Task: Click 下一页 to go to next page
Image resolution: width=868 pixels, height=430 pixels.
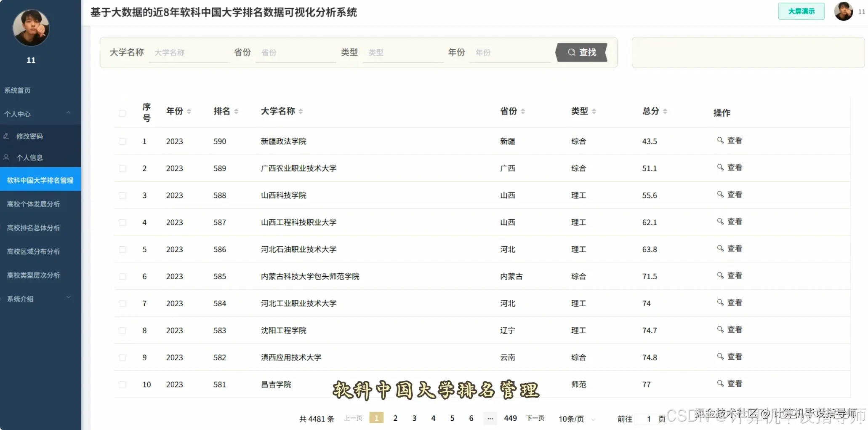Action: [x=535, y=418]
